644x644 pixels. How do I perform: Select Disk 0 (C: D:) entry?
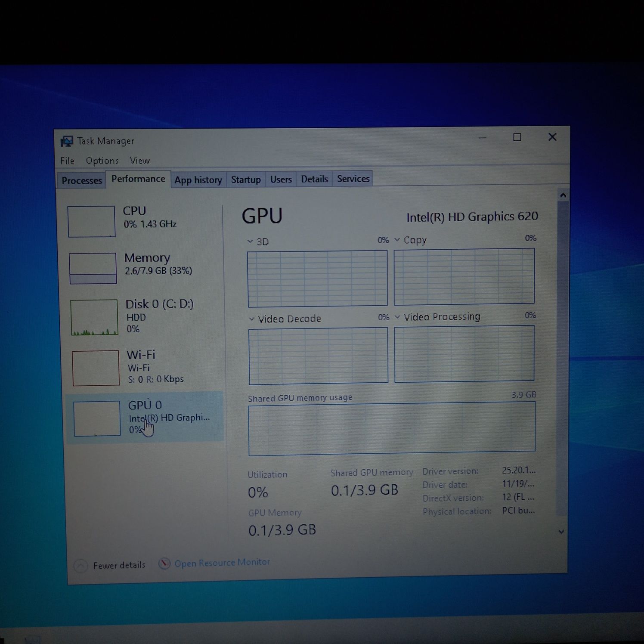click(146, 317)
